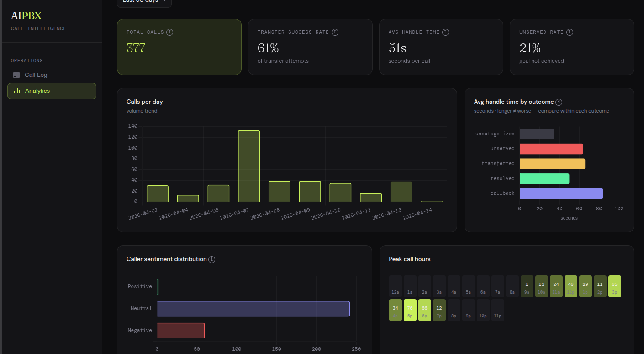Click the red unserved outcome bar
The width and height of the screenshot is (644, 354).
click(551, 149)
